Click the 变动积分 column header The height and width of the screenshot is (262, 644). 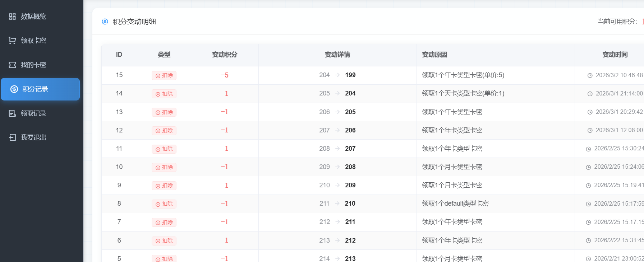pos(225,55)
